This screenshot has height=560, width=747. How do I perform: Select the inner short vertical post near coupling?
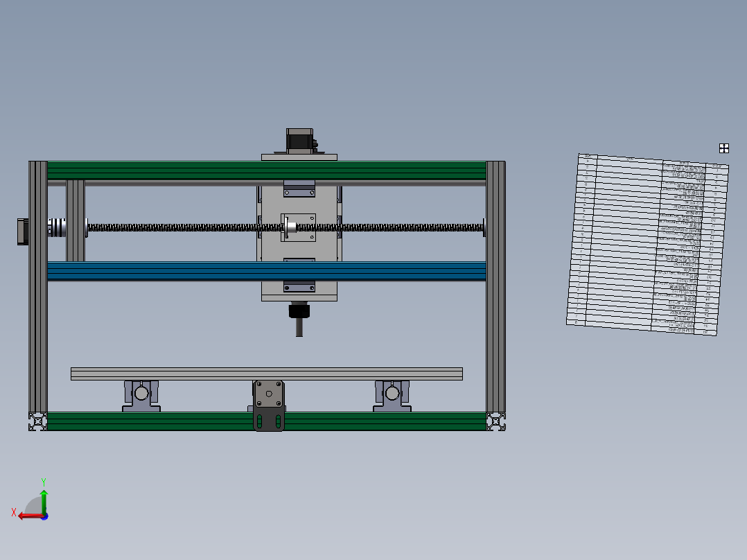point(76,220)
